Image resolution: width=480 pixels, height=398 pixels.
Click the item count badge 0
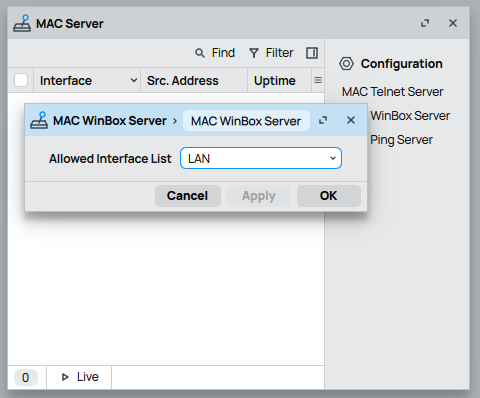(26, 377)
